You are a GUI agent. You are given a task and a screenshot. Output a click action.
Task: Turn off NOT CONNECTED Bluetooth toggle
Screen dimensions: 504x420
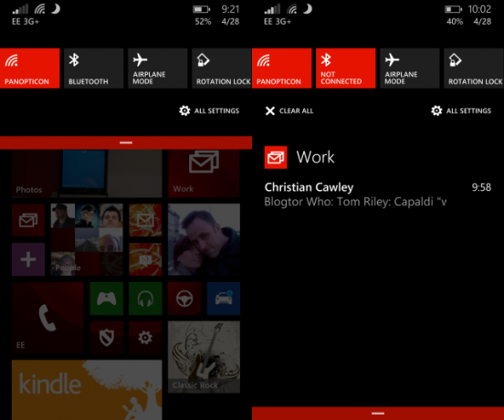coord(345,68)
